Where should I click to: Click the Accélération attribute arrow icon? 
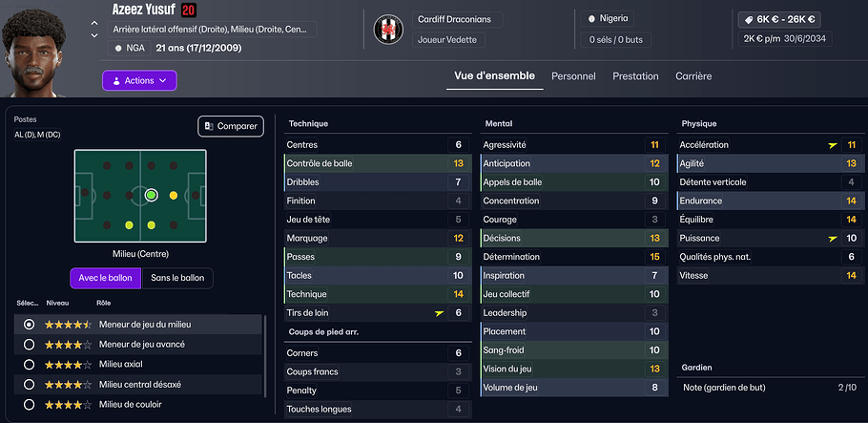click(834, 145)
